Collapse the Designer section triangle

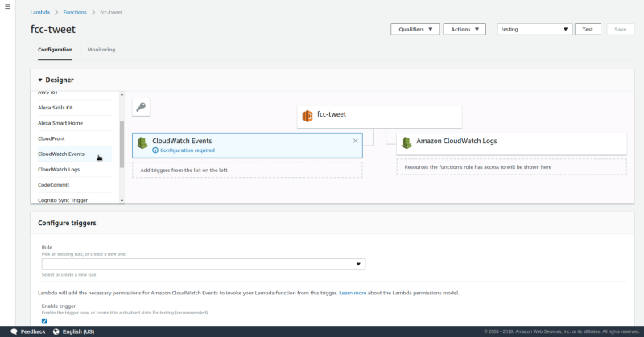coord(40,80)
